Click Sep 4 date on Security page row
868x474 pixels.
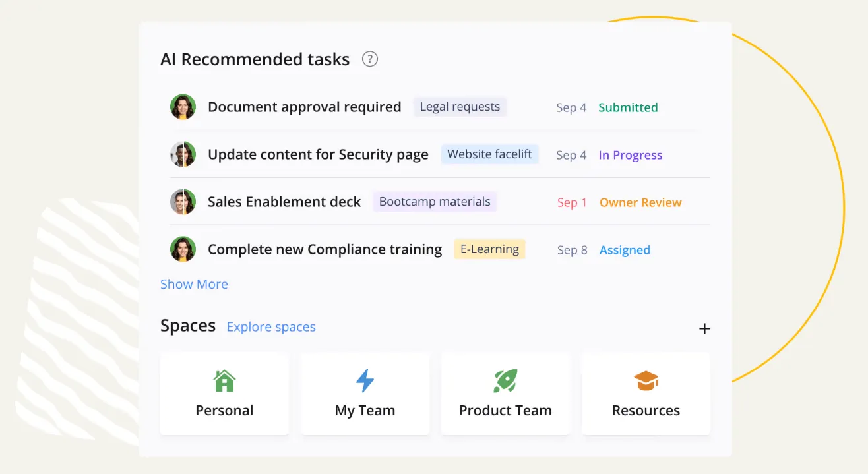pyautogui.click(x=571, y=156)
